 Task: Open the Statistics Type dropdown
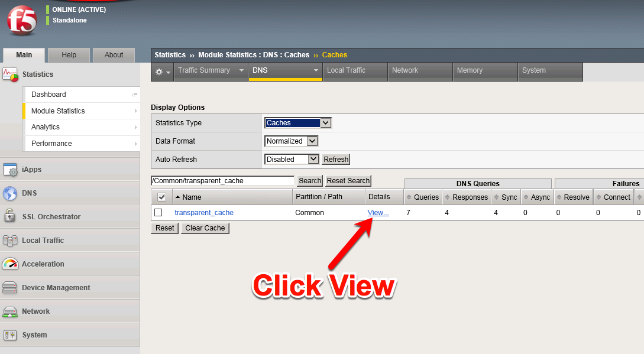click(x=298, y=123)
